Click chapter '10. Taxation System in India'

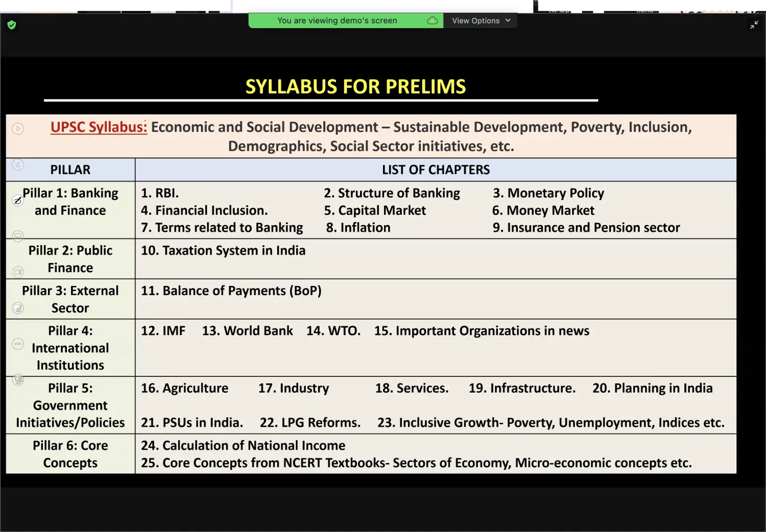[223, 251]
